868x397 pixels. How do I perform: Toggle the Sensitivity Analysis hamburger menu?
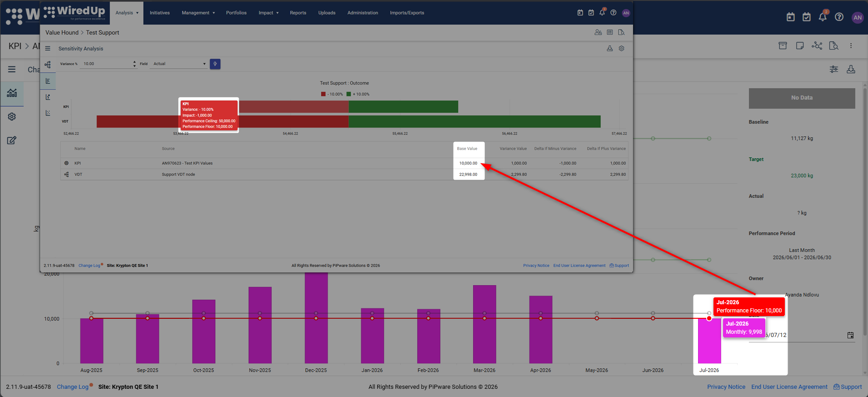(x=48, y=48)
